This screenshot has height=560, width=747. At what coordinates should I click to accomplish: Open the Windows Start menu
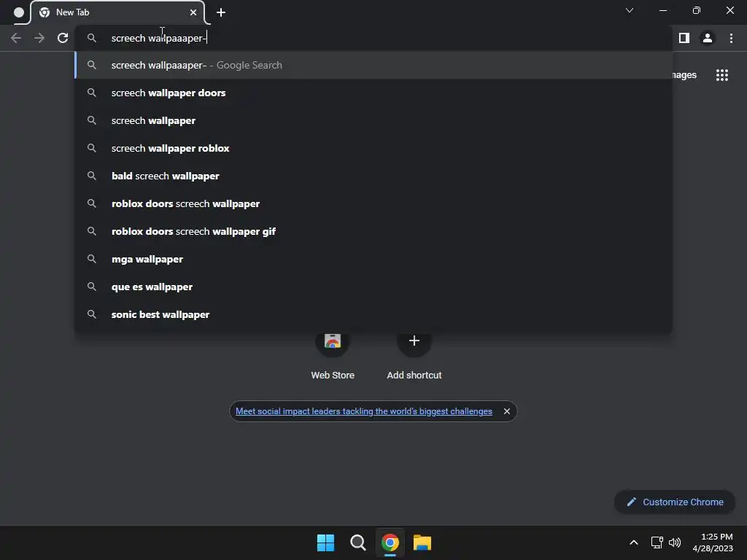click(325, 542)
